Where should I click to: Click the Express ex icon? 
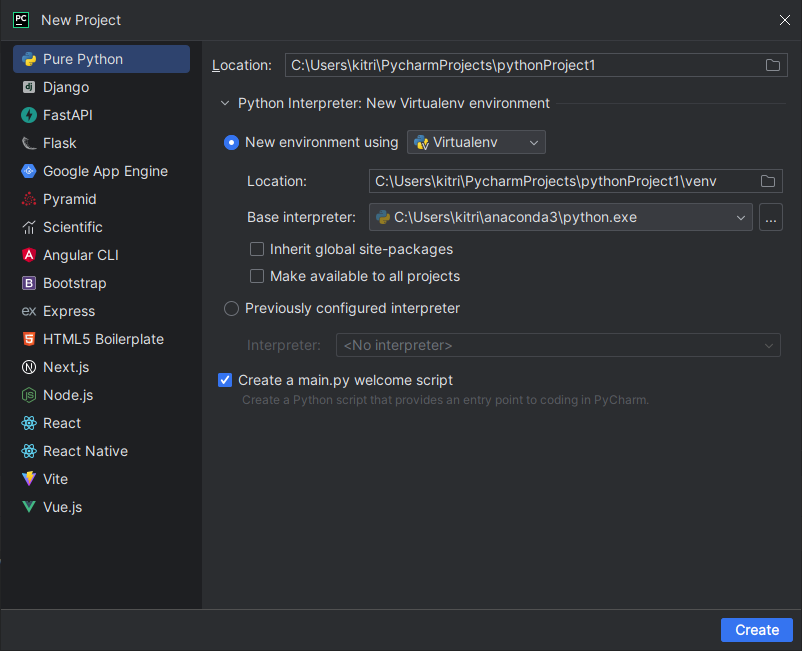click(x=29, y=311)
